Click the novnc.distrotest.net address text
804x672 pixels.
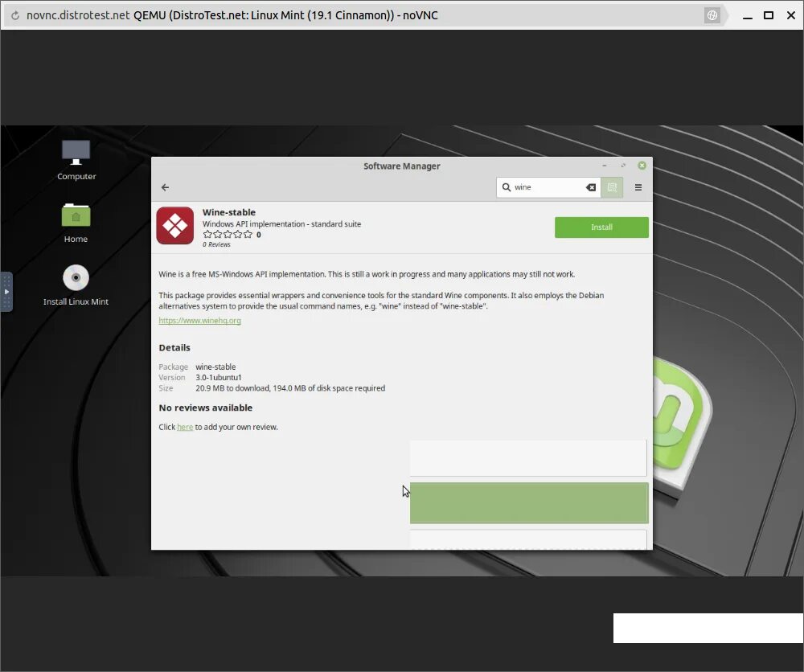(78, 15)
